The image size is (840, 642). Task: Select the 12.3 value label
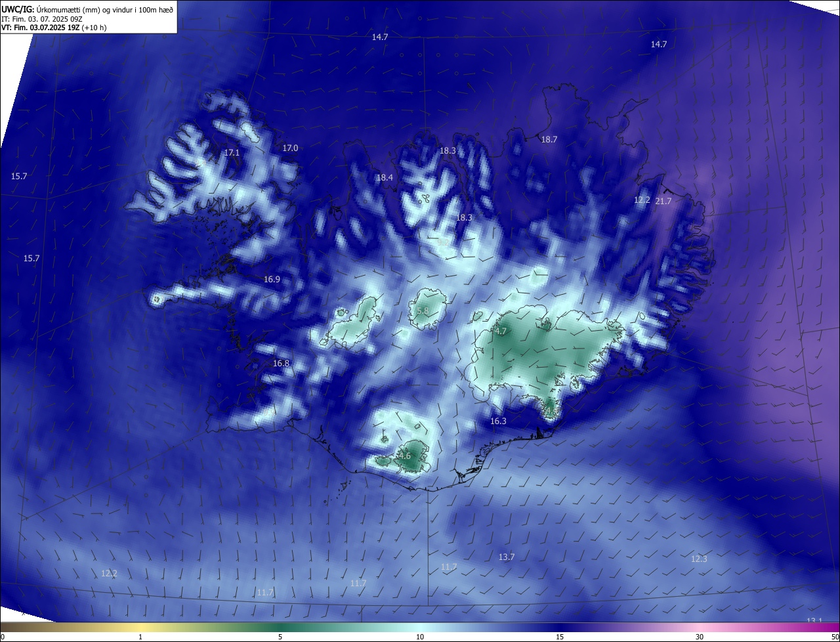[699, 559]
